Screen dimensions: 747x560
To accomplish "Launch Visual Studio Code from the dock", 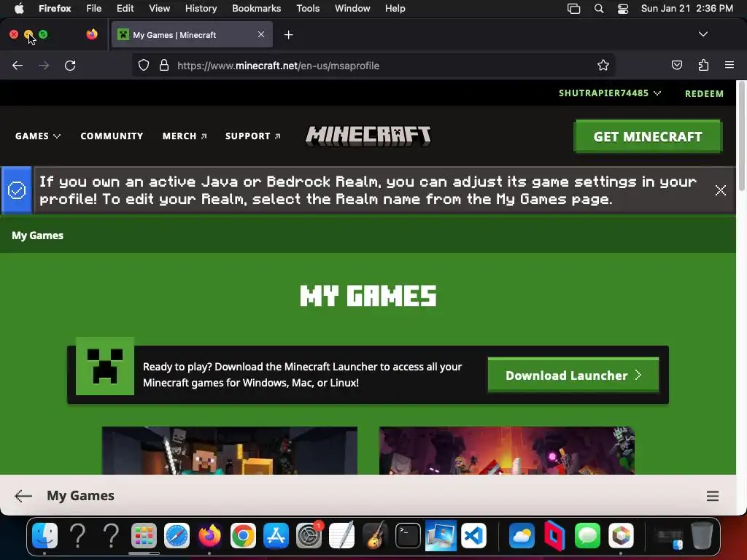I will click(473, 536).
